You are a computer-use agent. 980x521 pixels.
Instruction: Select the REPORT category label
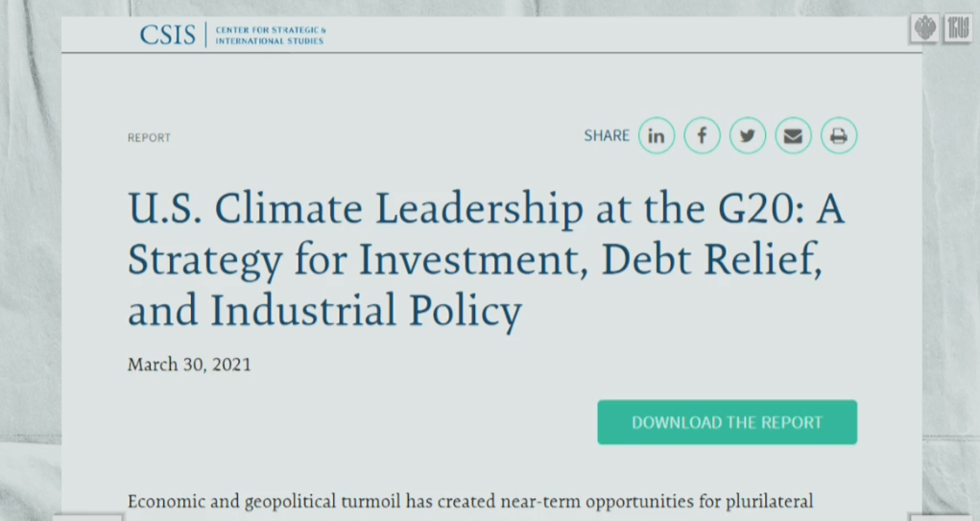(149, 138)
